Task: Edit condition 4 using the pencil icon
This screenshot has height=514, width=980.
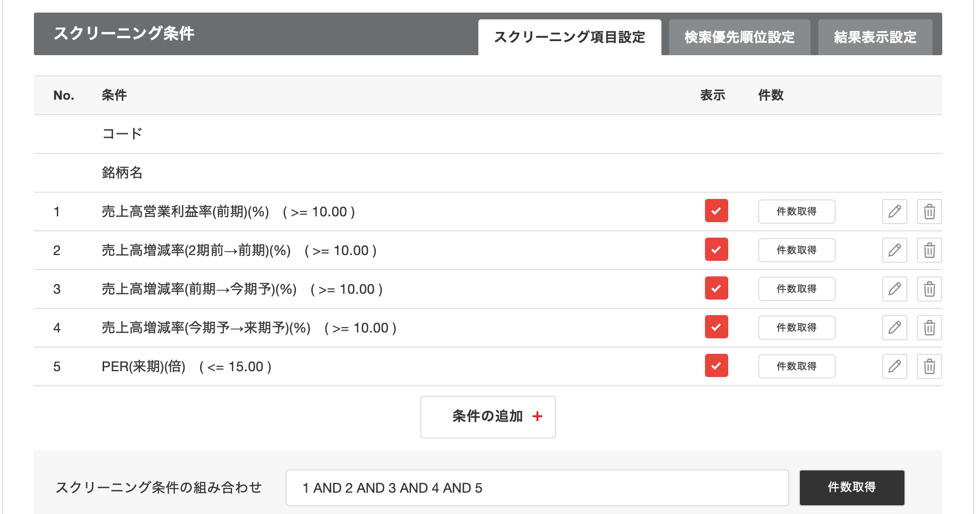Action: (x=894, y=328)
